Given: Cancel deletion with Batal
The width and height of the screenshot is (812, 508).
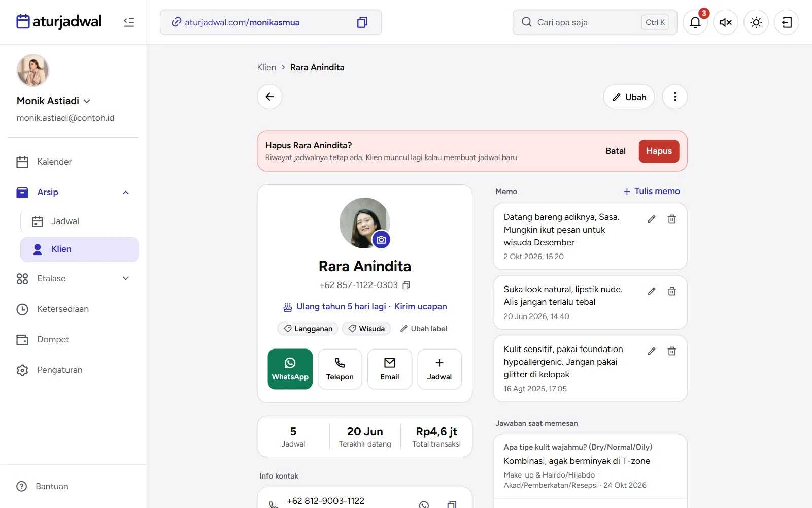Looking at the screenshot, I should point(616,151).
